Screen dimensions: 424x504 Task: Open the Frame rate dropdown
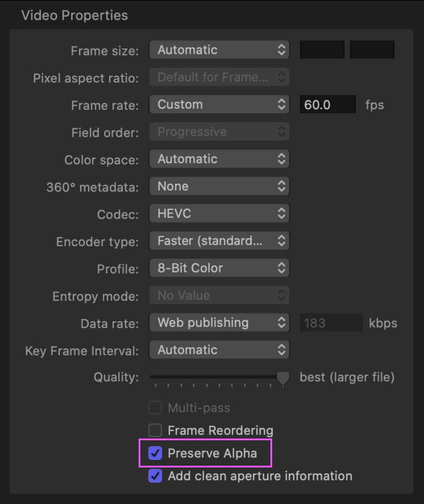(219, 104)
